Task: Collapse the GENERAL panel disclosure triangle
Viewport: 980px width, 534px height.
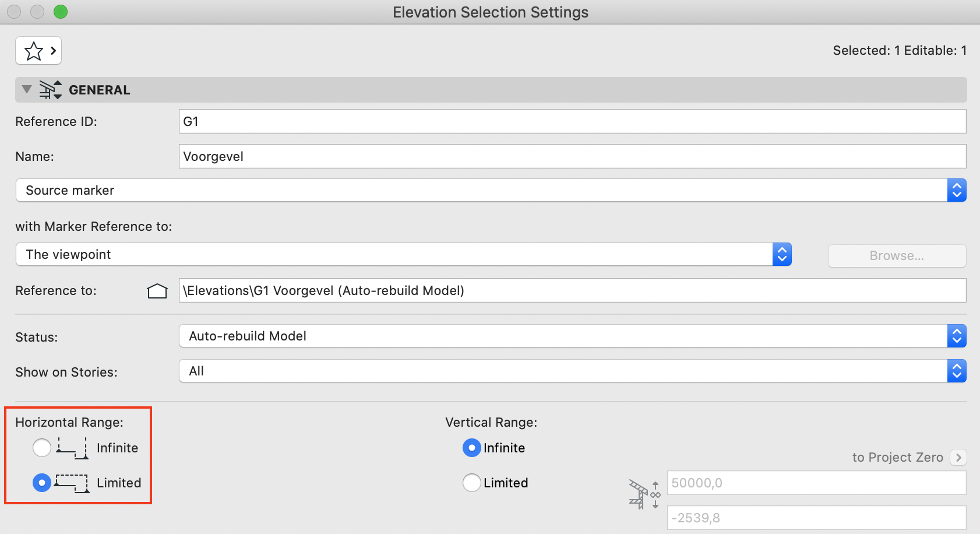Action: pyautogui.click(x=26, y=90)
